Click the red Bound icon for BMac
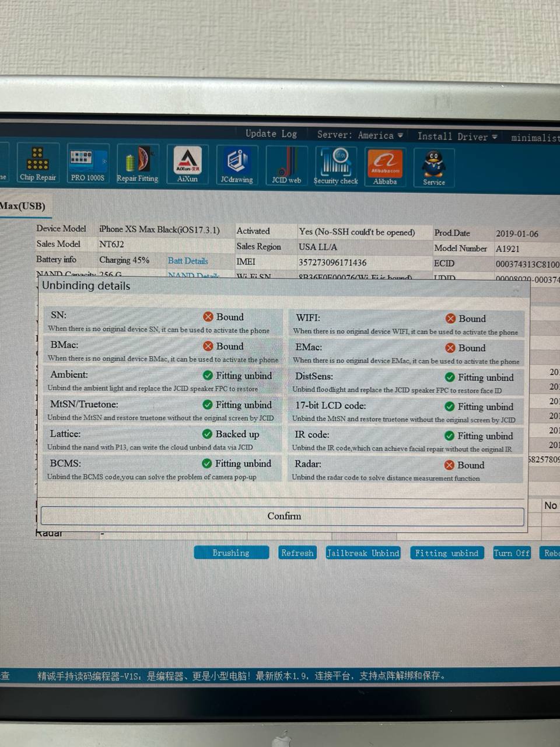The height and width of the screenshot is (747, 560). pyautogui.click(x=208, y=346)
